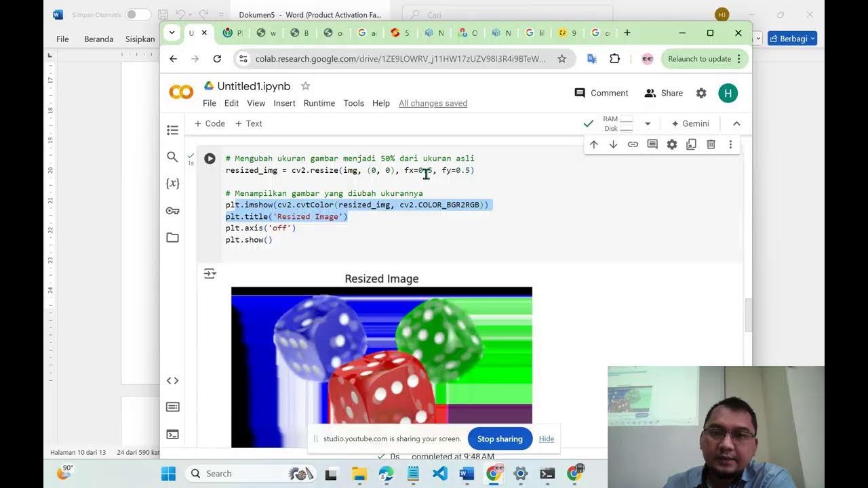Open the Variables {x} panel
Image resolution: width=868 pixels, height=488 pixels.
click(x=172, y=184)
